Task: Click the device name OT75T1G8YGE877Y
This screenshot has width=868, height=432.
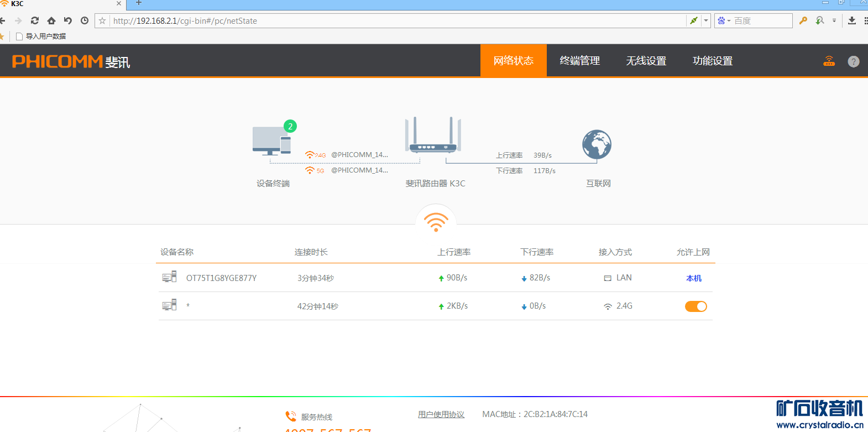Action: click(221, 278)
